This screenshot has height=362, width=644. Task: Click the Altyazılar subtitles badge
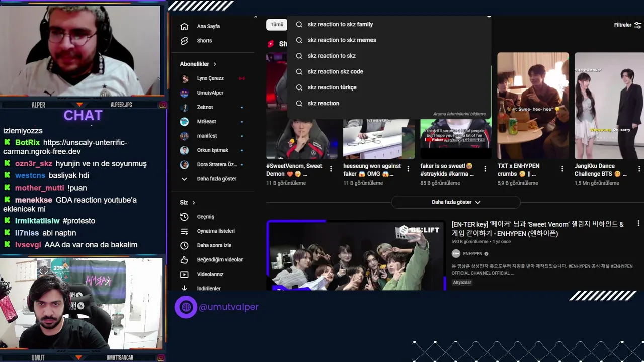[462, 282]
